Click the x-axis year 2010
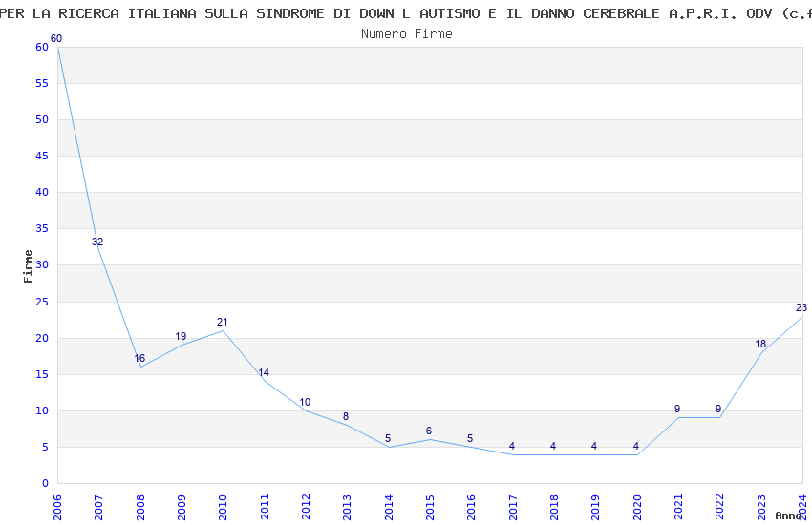812x525 pixels. pos(224,507)
